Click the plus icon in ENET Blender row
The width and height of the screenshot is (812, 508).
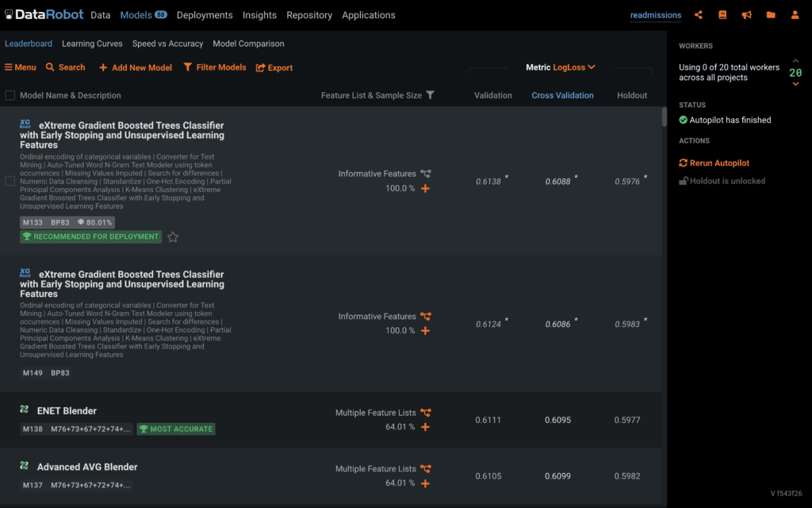pos(425,427)
